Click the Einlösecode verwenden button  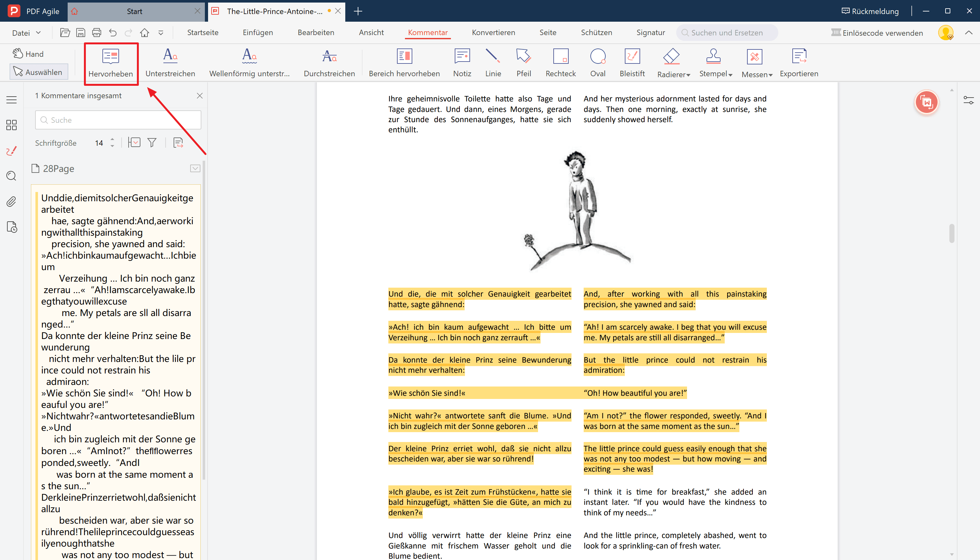click(877, 33)
